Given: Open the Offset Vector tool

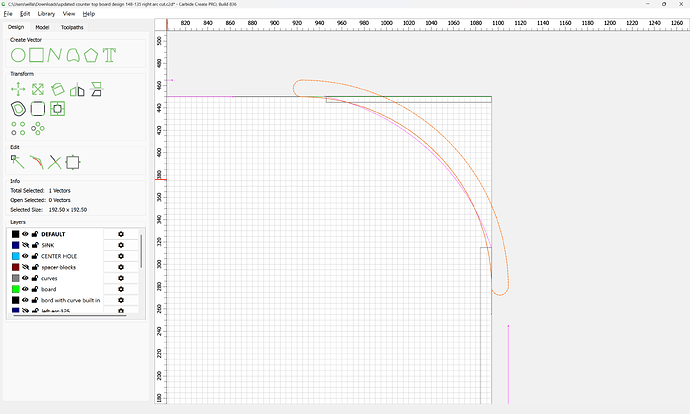Looking at the screenshot, I should point(17,108).
